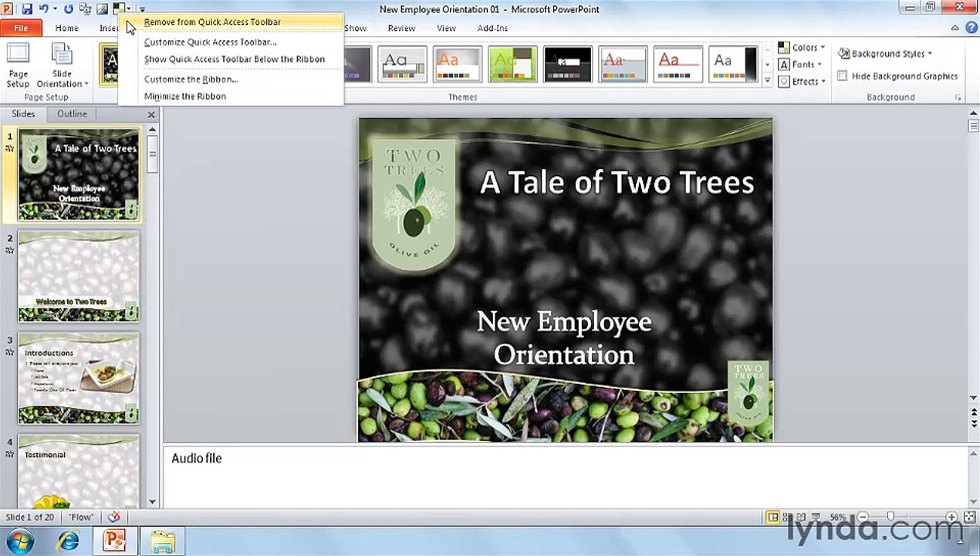The image size is (980, 556).
Task: Switch to Slide Sorter view icon
Action: coord(787,517)
